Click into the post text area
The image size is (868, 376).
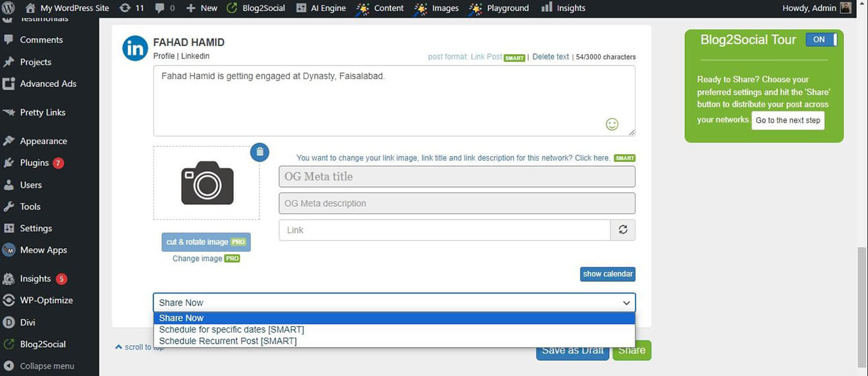coord(394,101)
